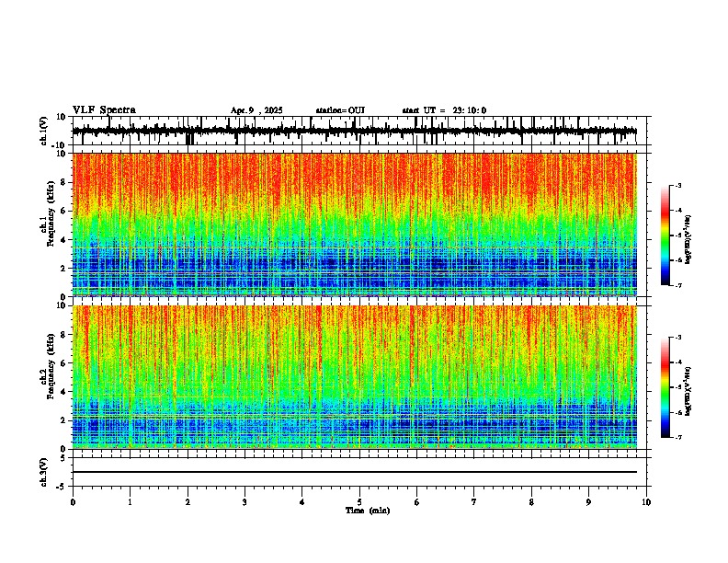
Task: Click time-axis tick label "4"
Action: click(x=302, y=502)
